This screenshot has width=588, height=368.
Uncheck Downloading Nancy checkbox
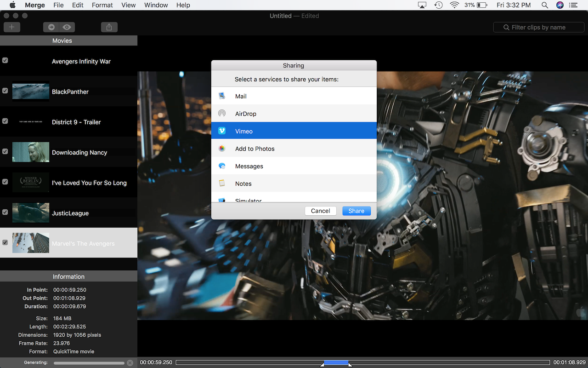[x=5, y=151]
